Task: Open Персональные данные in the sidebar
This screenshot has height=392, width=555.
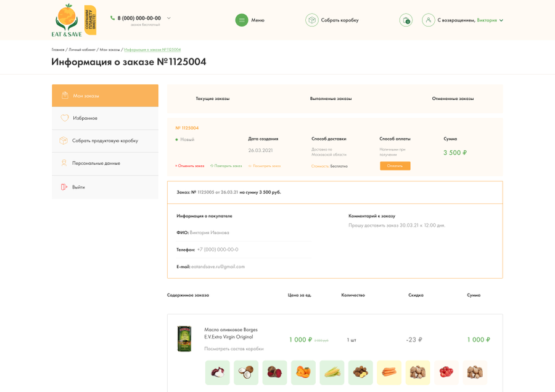Action: tap(105, 163)
